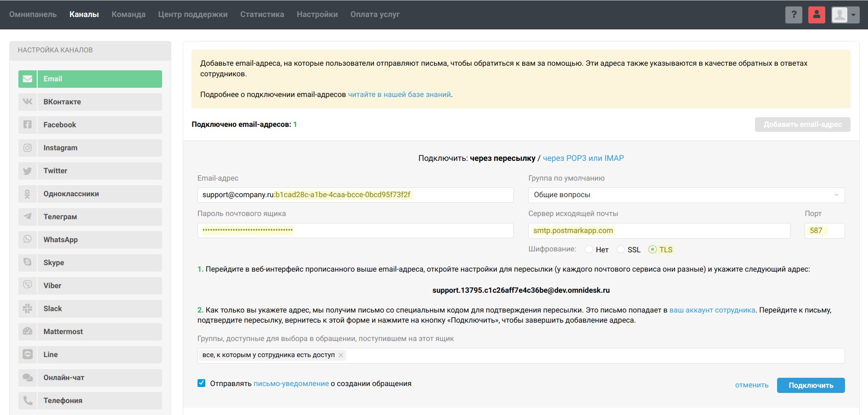Image resolution: width=868 pixels, height=415 pixels.
Task: Select the WhatsApp channel icon
Action: point(28,239)
